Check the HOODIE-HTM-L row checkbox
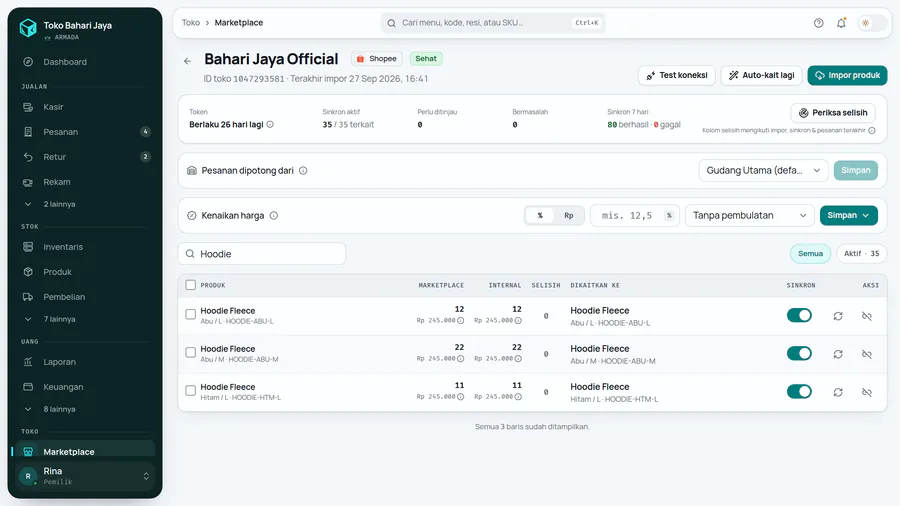The width and height of the screenshot is (900, 506). pos(191,391)
